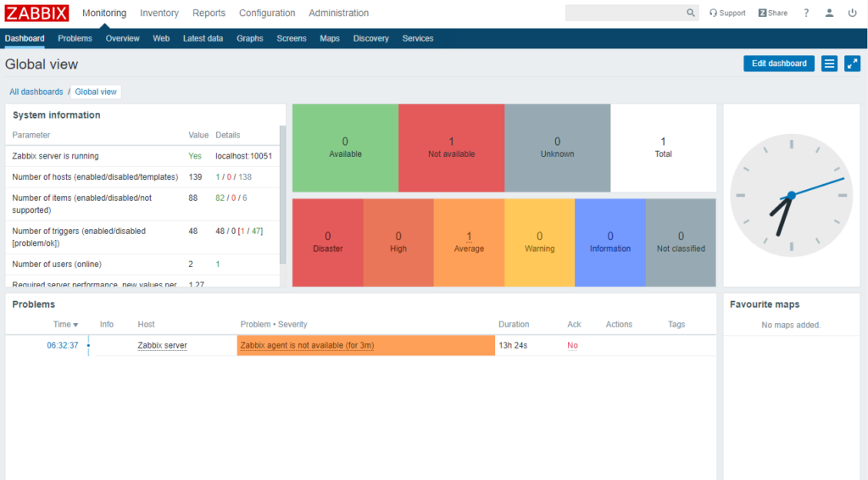Click the Zabbix logo
This screenshot has height=480, width=868.
coord(36,13)
